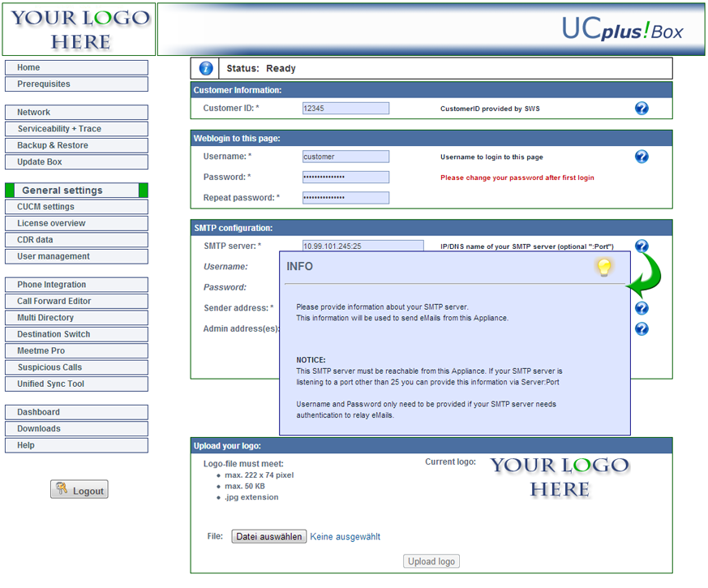Open the Help menu entry

[76, 445]
